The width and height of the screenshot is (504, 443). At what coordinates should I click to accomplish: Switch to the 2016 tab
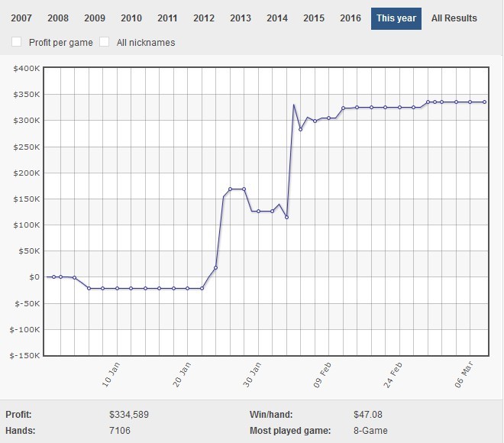pos(351,18)
